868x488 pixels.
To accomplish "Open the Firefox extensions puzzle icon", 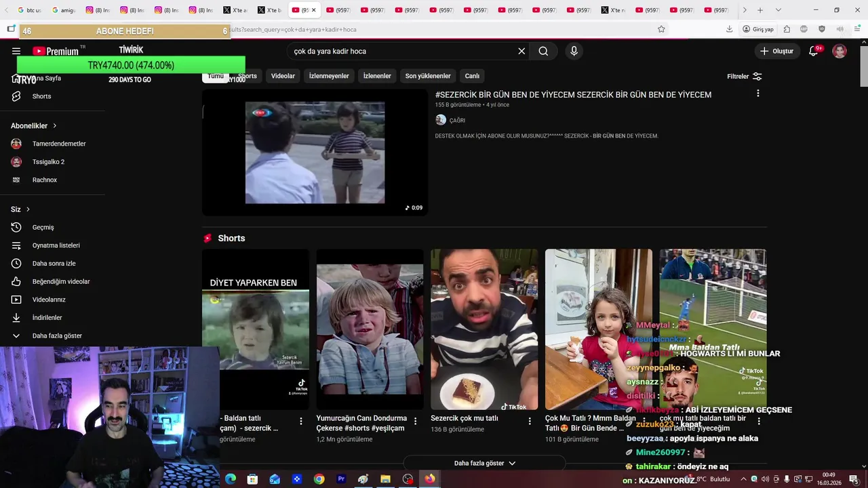I will 787,29.
